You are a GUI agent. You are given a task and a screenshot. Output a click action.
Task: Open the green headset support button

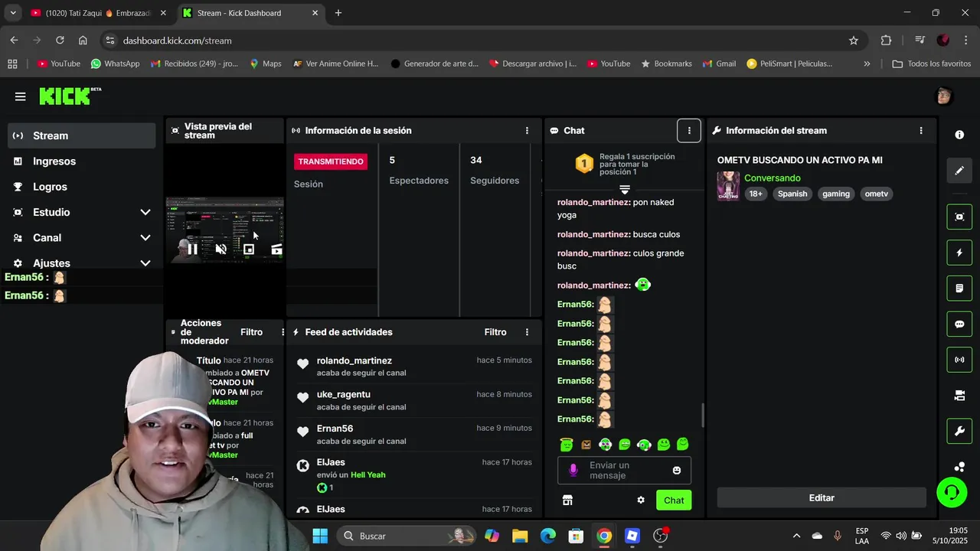[952, 492]
